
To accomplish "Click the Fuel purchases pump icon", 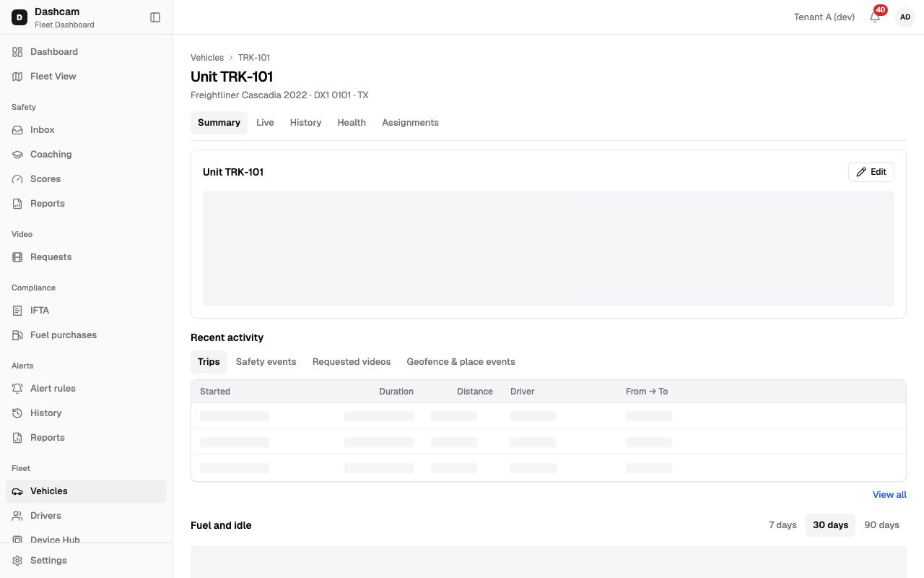I will 17,335.
